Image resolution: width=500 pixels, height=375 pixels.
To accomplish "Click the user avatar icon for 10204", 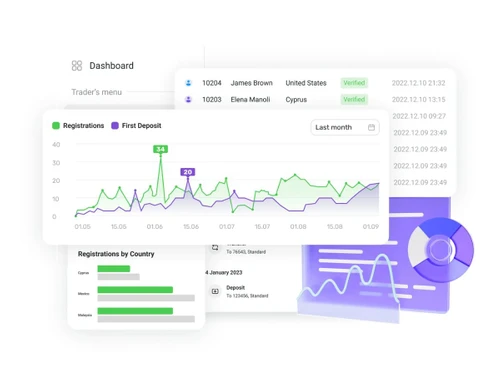I will click(188, 83).
